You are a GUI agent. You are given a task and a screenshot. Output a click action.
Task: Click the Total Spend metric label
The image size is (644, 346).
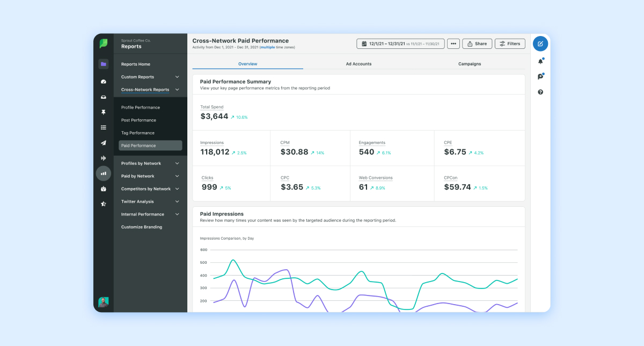click(x=212, y=107)
